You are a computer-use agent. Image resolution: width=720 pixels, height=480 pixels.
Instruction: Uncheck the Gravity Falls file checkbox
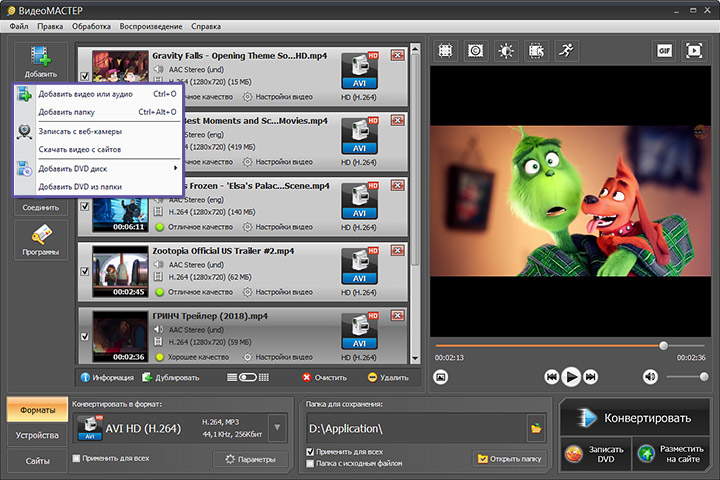point(84,76)
